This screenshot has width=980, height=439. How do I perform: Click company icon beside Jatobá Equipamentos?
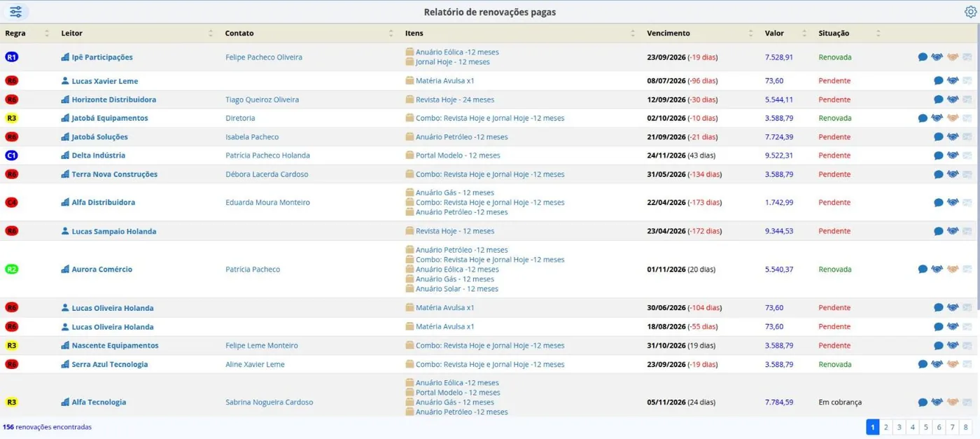(x=65, y=118)
